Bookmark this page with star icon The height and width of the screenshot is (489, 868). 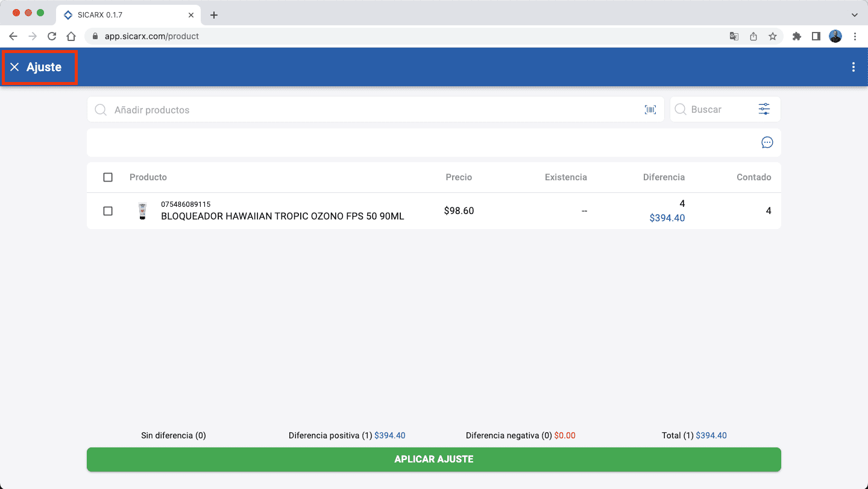click(772, 36)
